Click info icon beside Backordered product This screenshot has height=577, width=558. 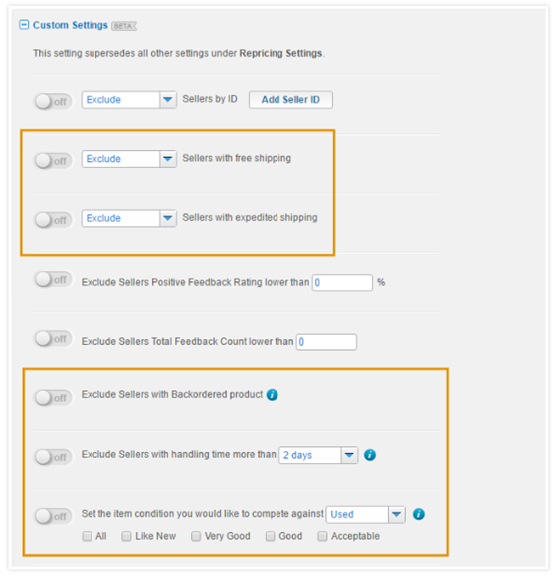[272, 395]
